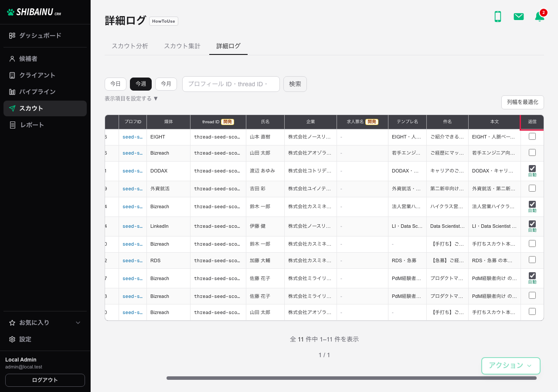Screen dimensions: 558x392
Task: Check 返信 box for 加藤 大輔 row
Action: (532, 260)
